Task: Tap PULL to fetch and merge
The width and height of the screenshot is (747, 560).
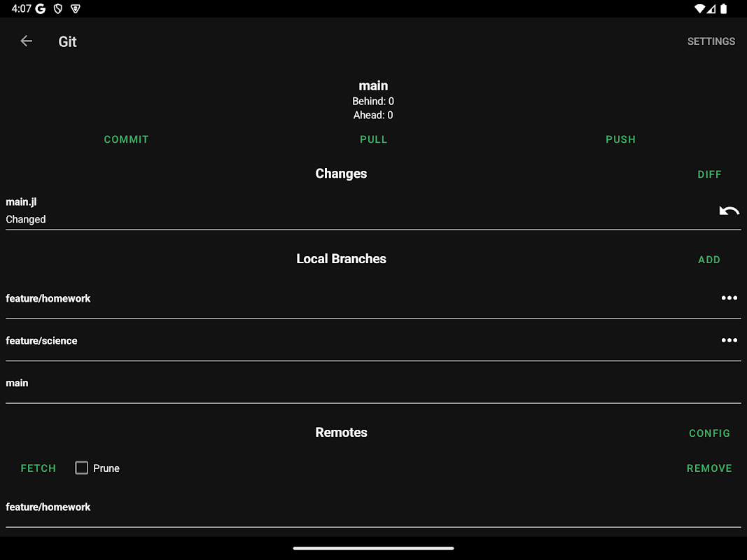Action: click(x=374, y=139)
